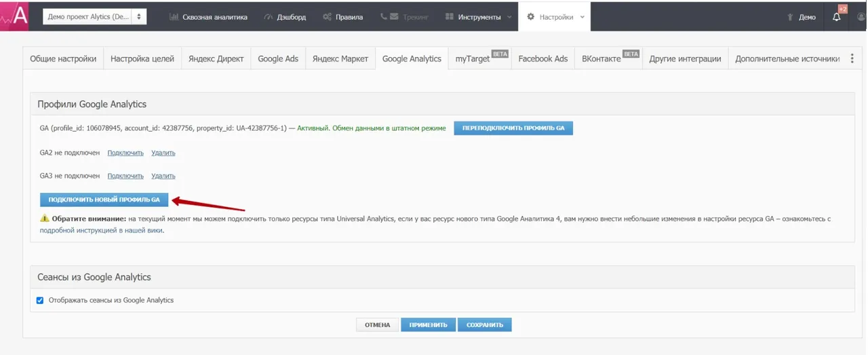Click Подключить новый профиль GA button
Screen dimensions: 868x355
(104, 200)
